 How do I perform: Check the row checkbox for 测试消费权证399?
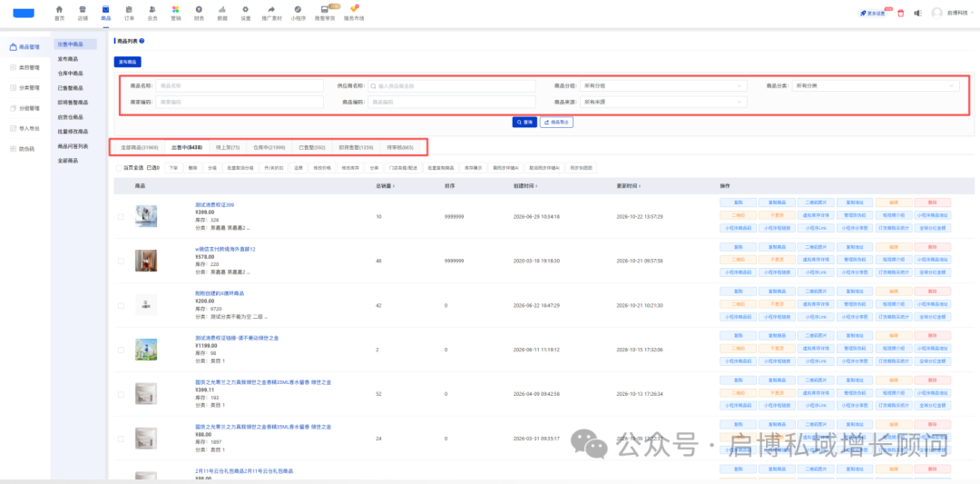(121, 217)
